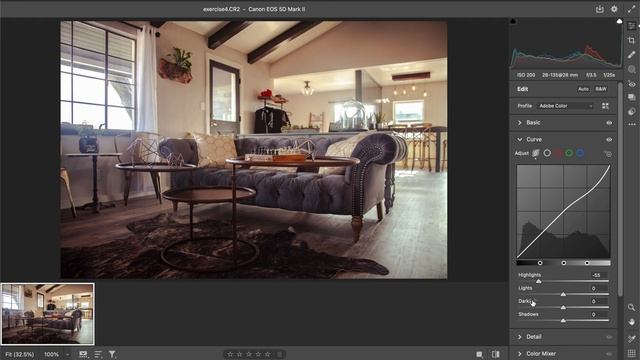Screen dimensions: 640x360
Task: Select the Crop tool
Action: click(x=631, y=40)
